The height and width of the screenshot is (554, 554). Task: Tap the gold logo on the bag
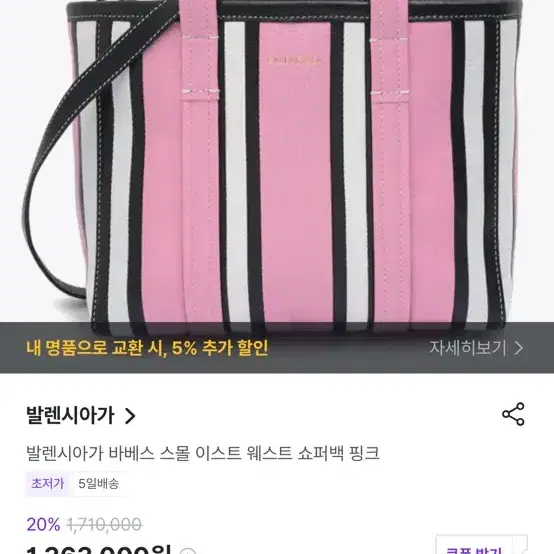(295, 60)
